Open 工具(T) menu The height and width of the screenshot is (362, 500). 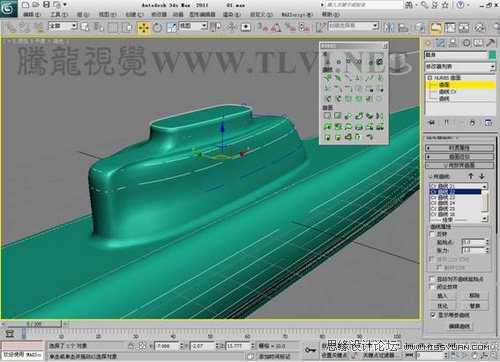tap(59, 15)
